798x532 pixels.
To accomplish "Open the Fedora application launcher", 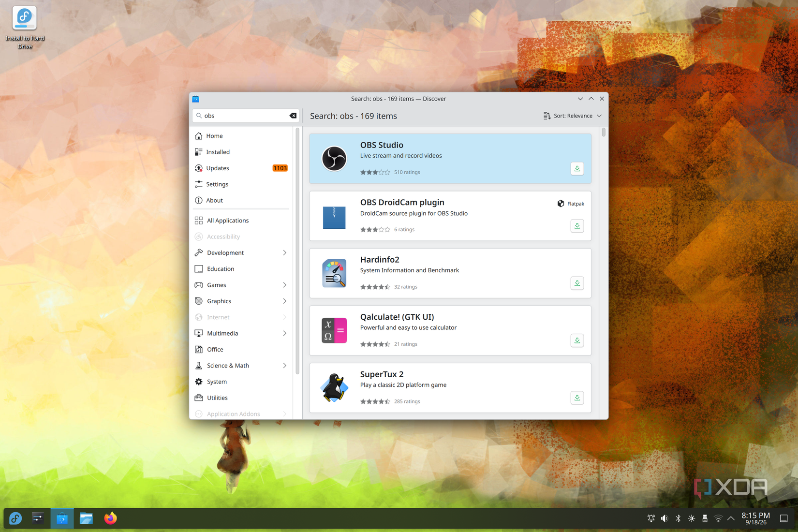I will point(15,518).
